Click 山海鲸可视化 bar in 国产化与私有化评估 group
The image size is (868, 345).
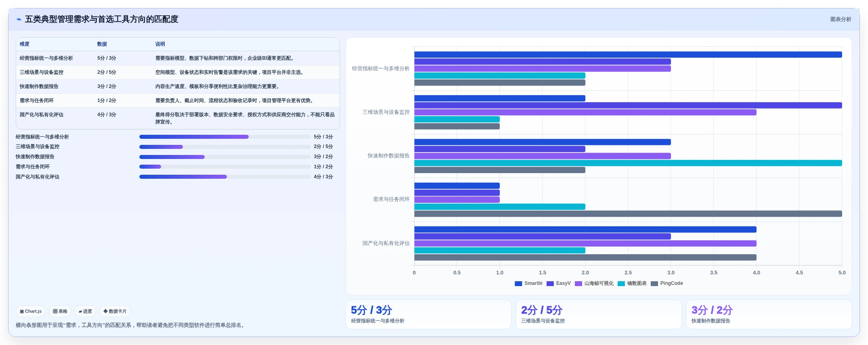(x=585, y=243)
